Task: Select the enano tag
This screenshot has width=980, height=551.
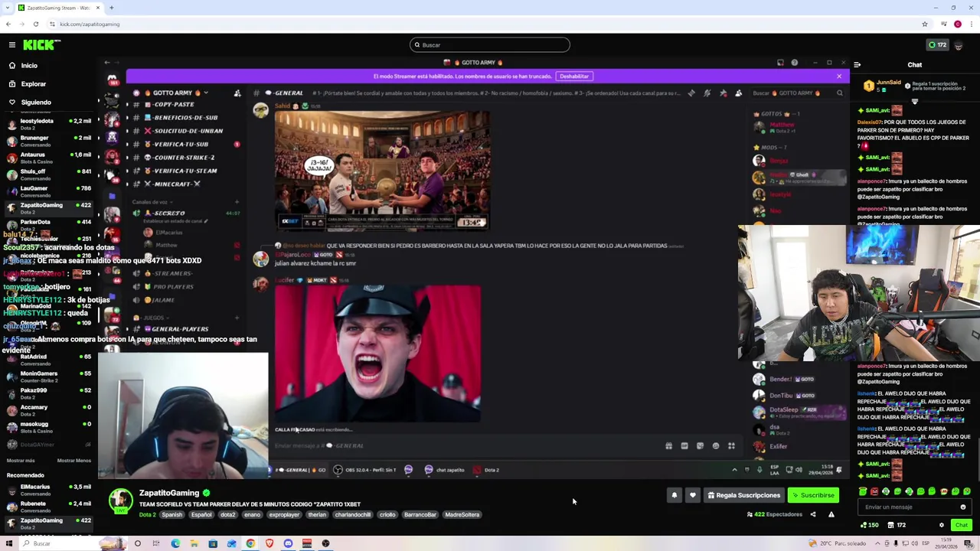Action: pos(252,515)
